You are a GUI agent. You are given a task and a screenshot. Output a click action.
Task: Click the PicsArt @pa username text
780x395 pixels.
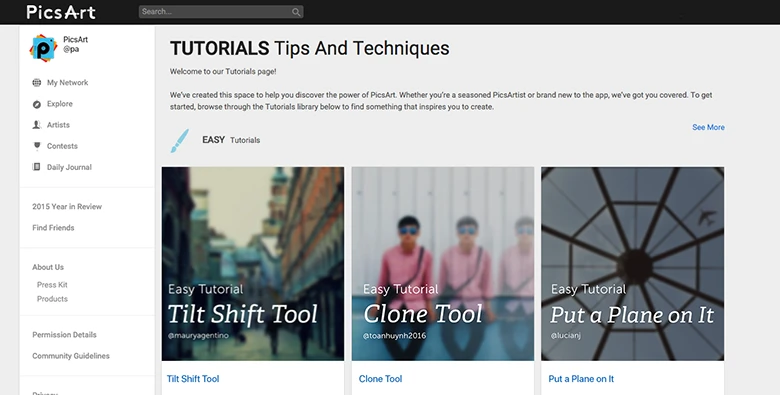tap(76, 44)
